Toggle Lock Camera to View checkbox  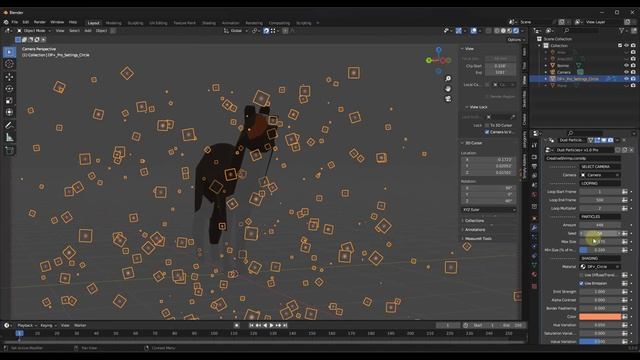click(487, 132)
